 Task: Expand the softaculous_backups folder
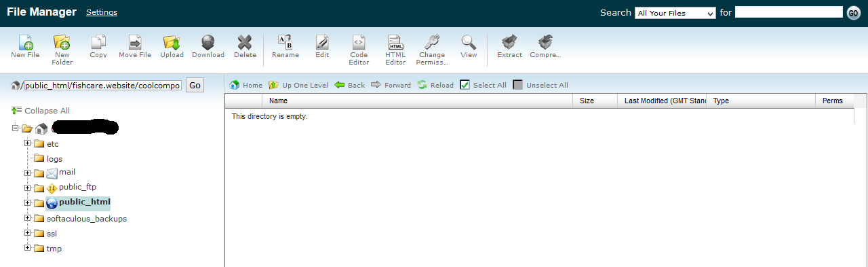pyautogui.click(x=28, y=218)
